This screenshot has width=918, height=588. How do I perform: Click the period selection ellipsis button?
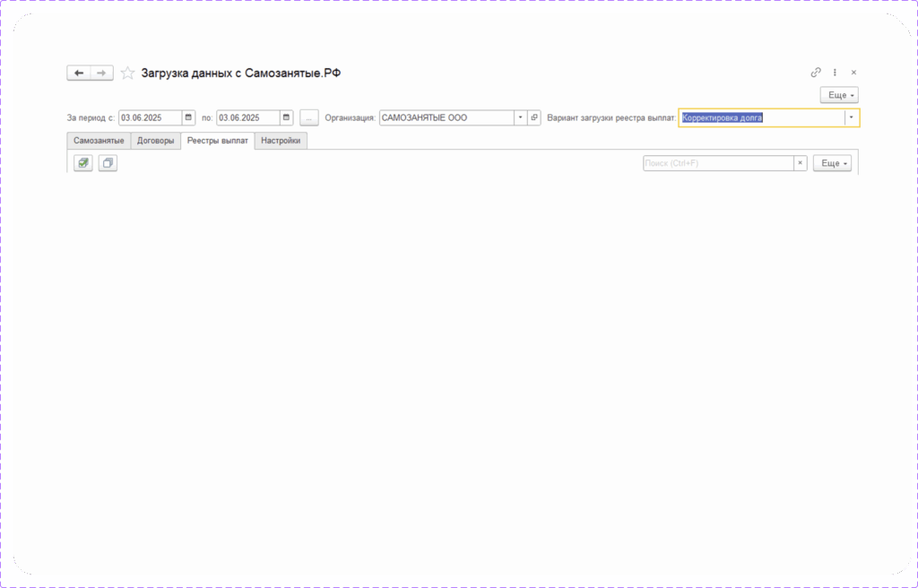(308, 117)
